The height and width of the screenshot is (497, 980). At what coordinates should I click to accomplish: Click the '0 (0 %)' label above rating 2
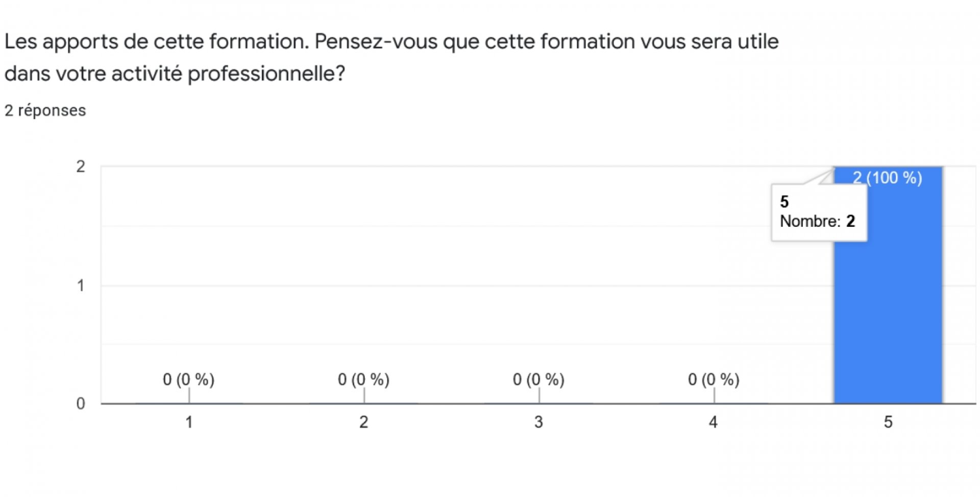[x=363, y=380]
